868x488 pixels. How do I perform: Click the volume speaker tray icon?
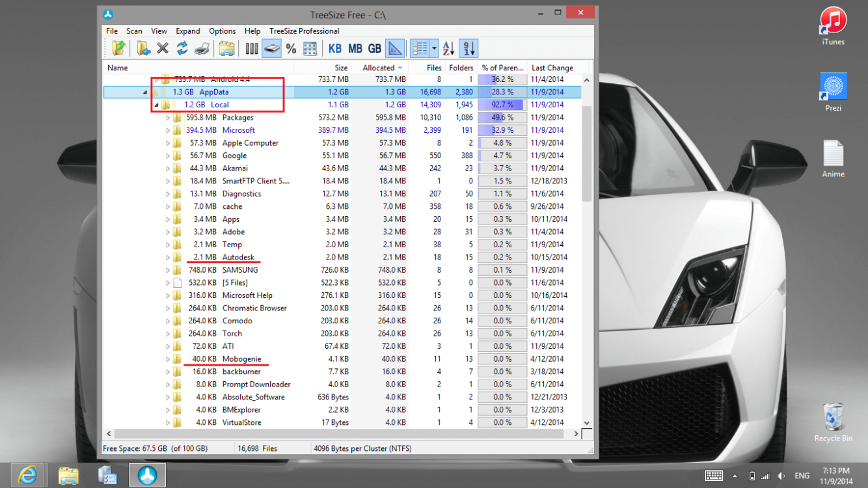[x=781, y=476]
